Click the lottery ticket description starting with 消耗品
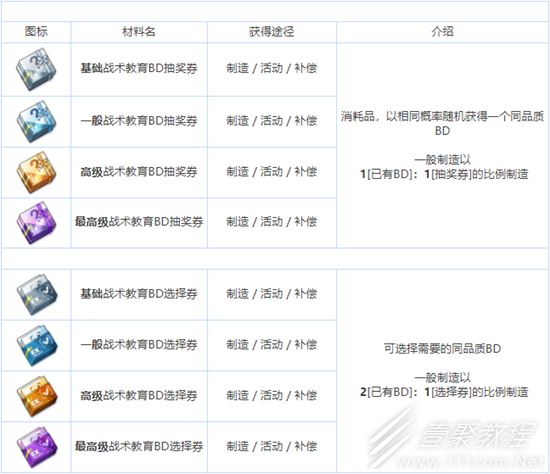 coord(442,123)
